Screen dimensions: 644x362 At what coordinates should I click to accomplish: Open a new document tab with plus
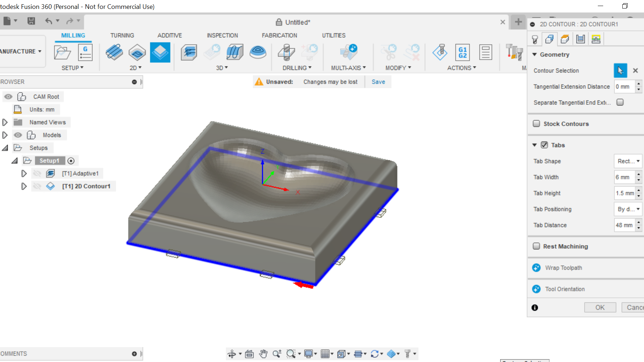[x=518, y=22]
